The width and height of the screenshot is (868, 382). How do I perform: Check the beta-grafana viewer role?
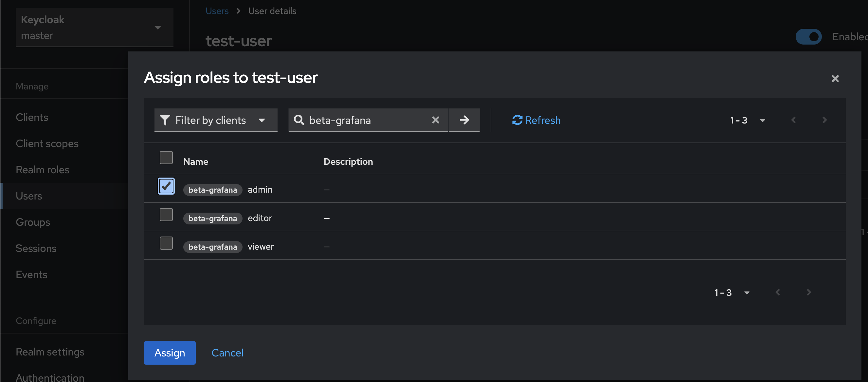coord(166,243)
